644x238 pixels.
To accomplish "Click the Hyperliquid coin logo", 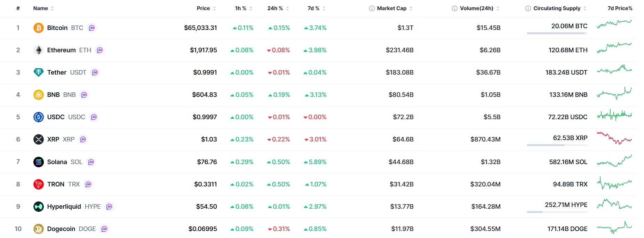I will (x=38, y=207).
